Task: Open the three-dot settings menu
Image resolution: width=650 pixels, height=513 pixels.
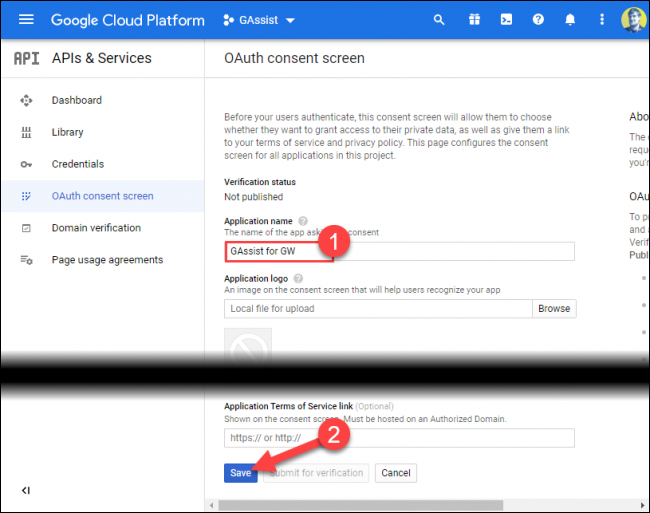Action: (x=601, y=20)
